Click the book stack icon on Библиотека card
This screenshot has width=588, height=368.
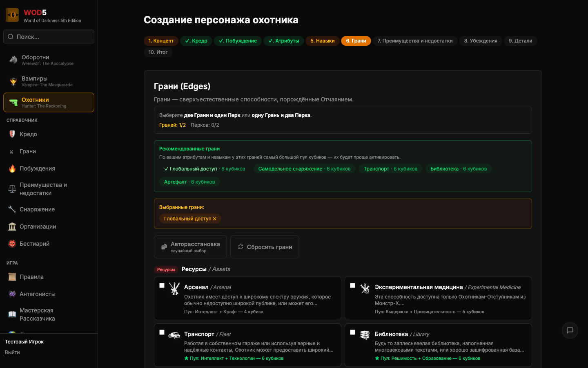pos(365,335)
